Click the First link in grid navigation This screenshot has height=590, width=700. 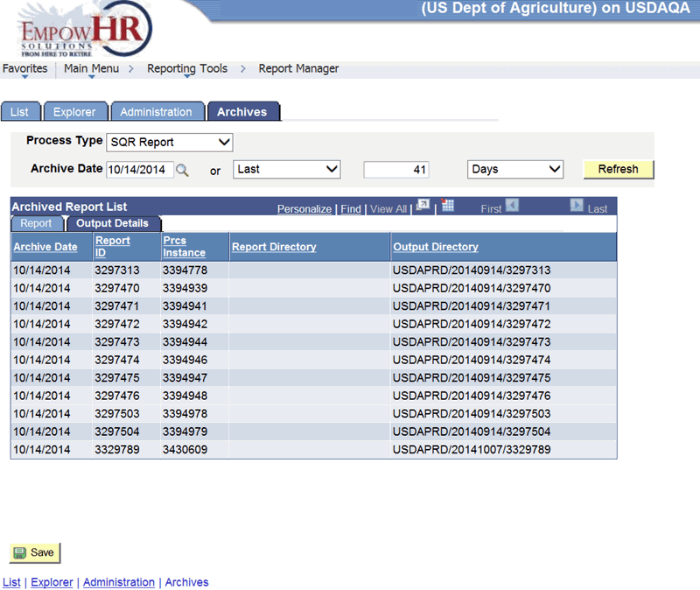tap(492, 209)
